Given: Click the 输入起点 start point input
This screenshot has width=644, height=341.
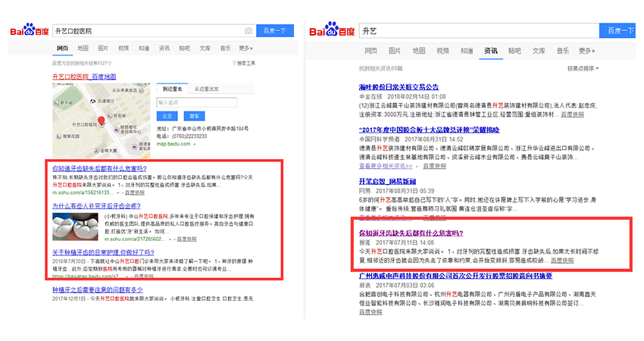Looking at the screenshot, I should click(197, 102).
